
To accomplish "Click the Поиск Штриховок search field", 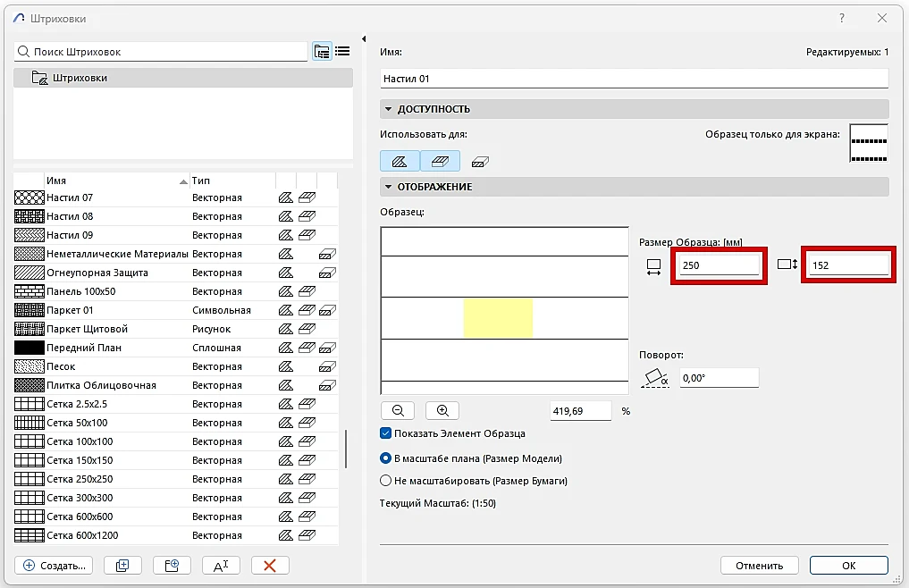I will coord(161,52).
